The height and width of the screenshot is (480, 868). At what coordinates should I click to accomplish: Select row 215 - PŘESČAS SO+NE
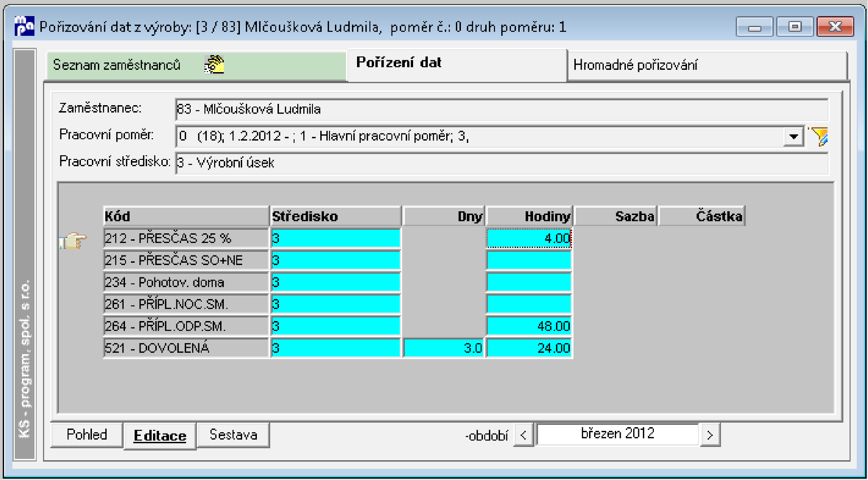186,260
